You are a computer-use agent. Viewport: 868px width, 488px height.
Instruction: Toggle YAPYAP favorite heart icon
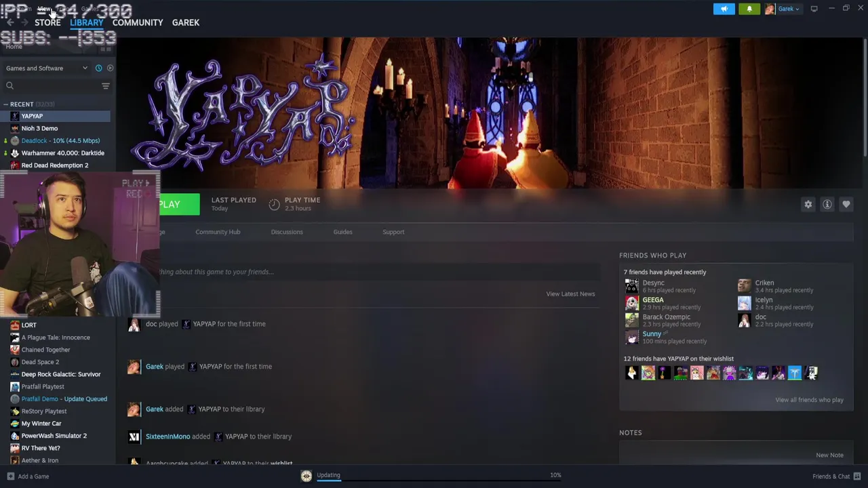[846, 204]
